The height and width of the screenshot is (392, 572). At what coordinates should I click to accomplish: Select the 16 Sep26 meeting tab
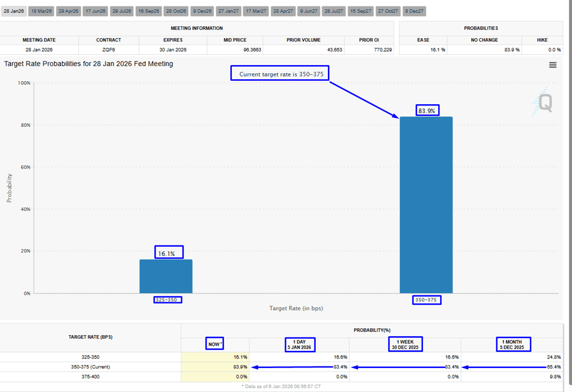[148, 11]
